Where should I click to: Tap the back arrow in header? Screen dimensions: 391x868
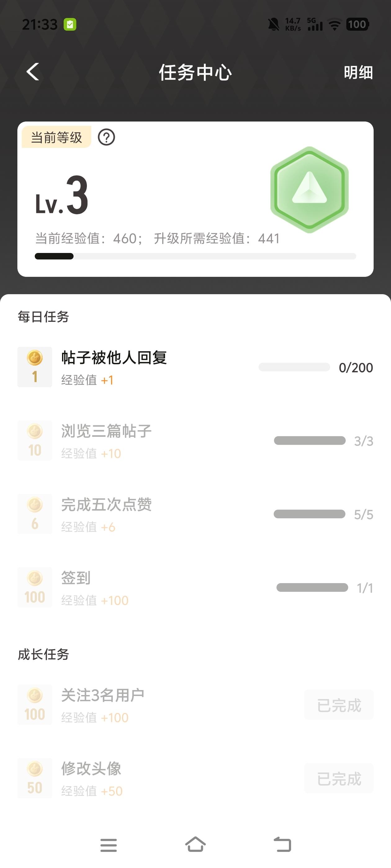33,72
